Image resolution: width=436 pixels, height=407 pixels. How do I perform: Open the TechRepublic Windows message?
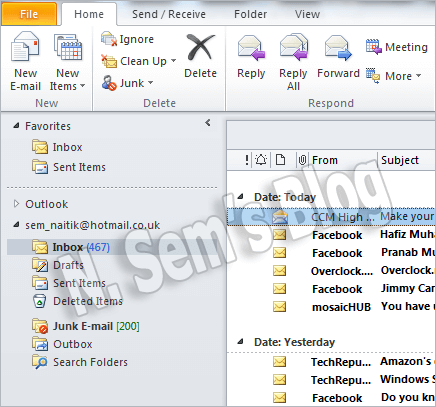[x=331, y=380]
